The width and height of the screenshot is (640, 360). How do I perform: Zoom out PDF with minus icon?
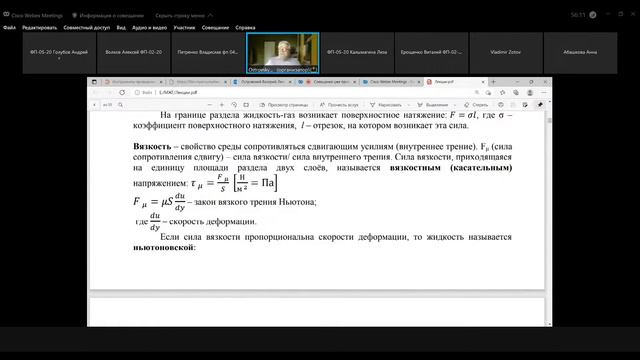click(x=209, y=105)
